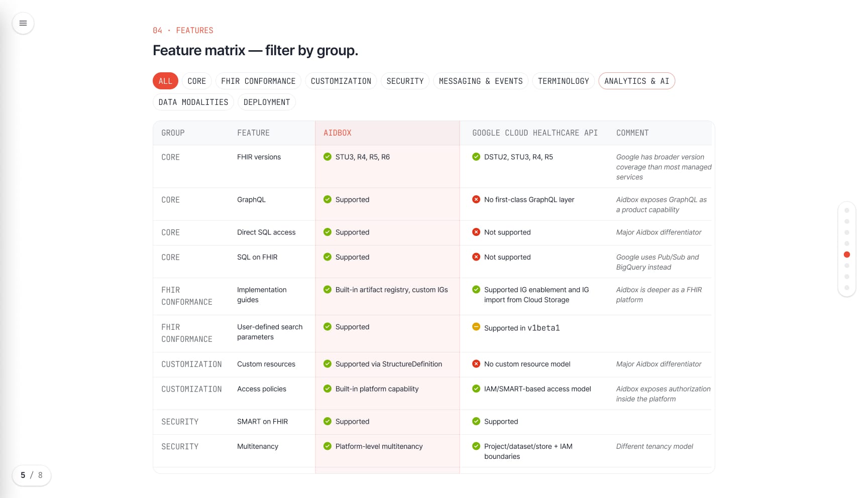Open the hamburger menu icon
Image resolution: width=868 pixels, height=498 pixels.
point(23,23)
